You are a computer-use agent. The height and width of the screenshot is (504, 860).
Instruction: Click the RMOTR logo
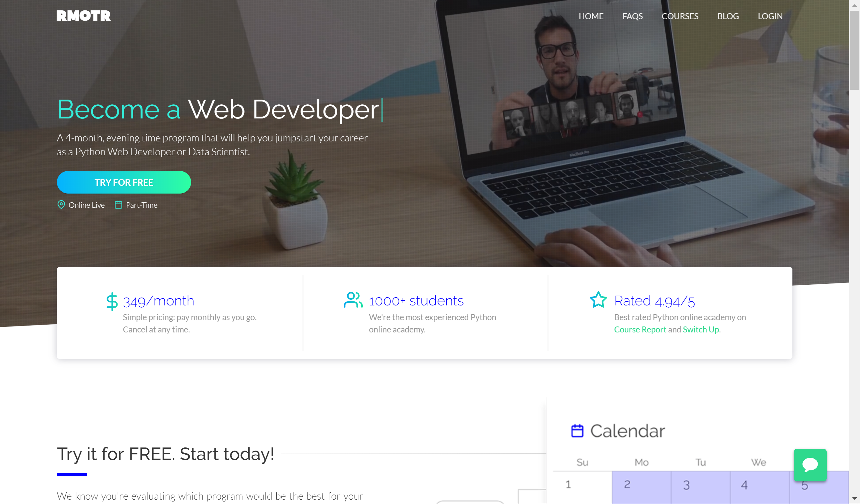click(84, 16)
